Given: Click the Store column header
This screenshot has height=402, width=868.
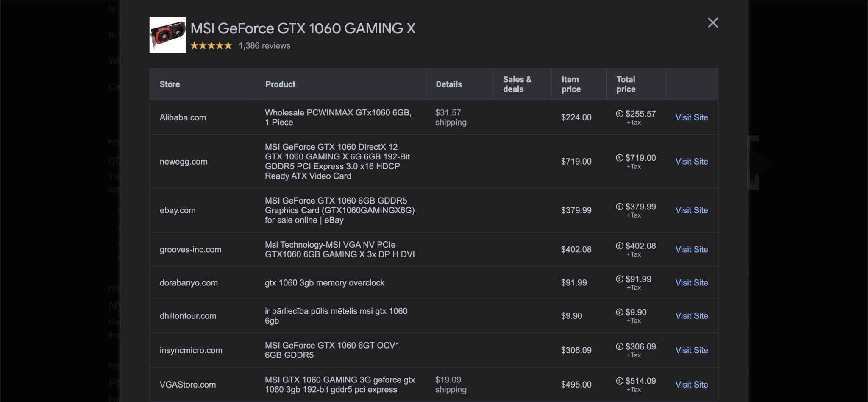Looking at the screenshot, I should pyautogui.click(x=170, y=84).
